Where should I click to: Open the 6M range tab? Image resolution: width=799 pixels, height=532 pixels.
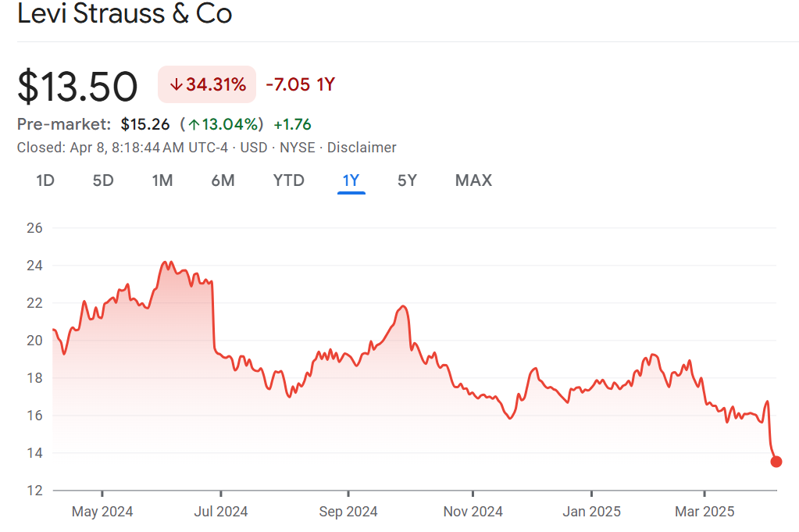[223, 180]
